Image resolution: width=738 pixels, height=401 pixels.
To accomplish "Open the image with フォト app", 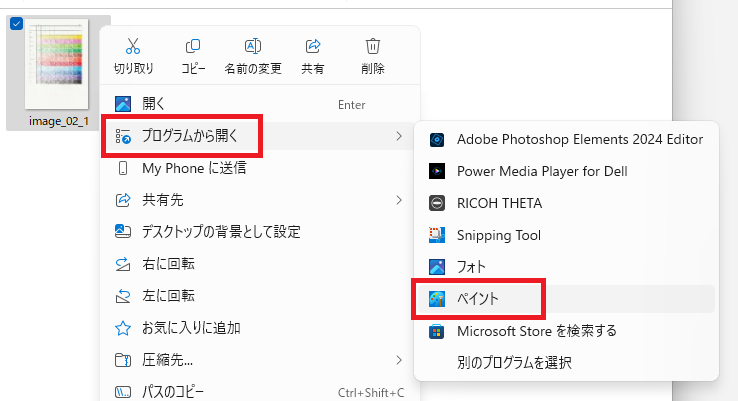I will [566, 267].
